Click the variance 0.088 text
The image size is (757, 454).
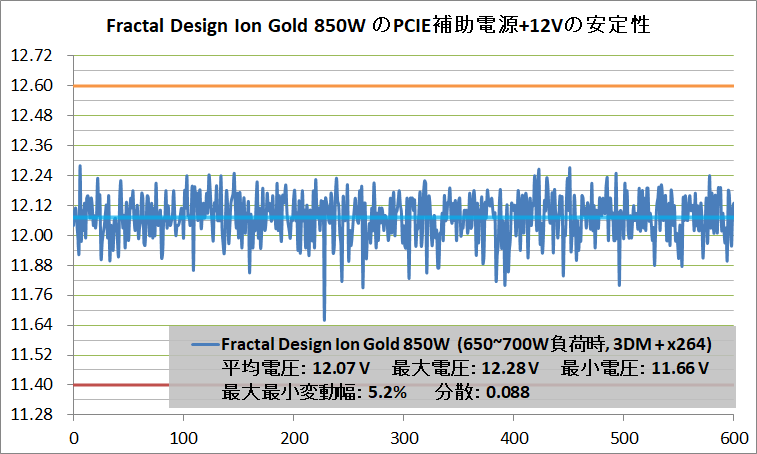482,392
